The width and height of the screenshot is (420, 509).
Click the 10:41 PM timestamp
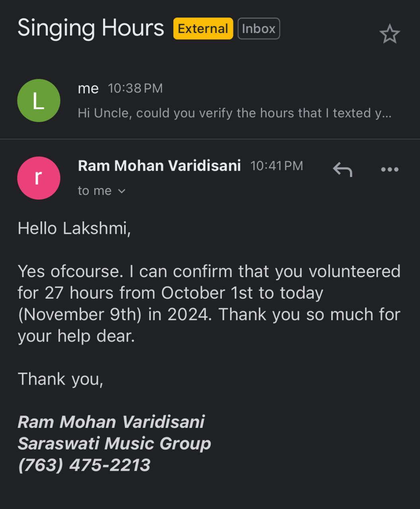[276, 166]
